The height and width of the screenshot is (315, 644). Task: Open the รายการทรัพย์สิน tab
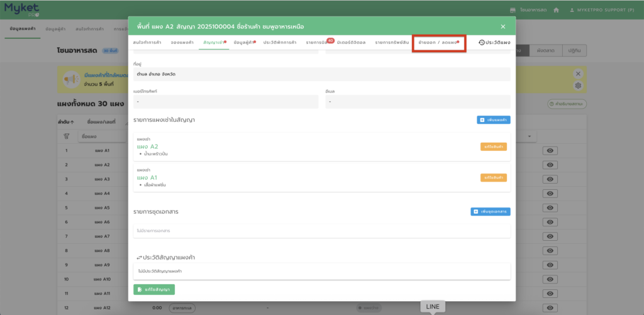click(x=392, y=42)
